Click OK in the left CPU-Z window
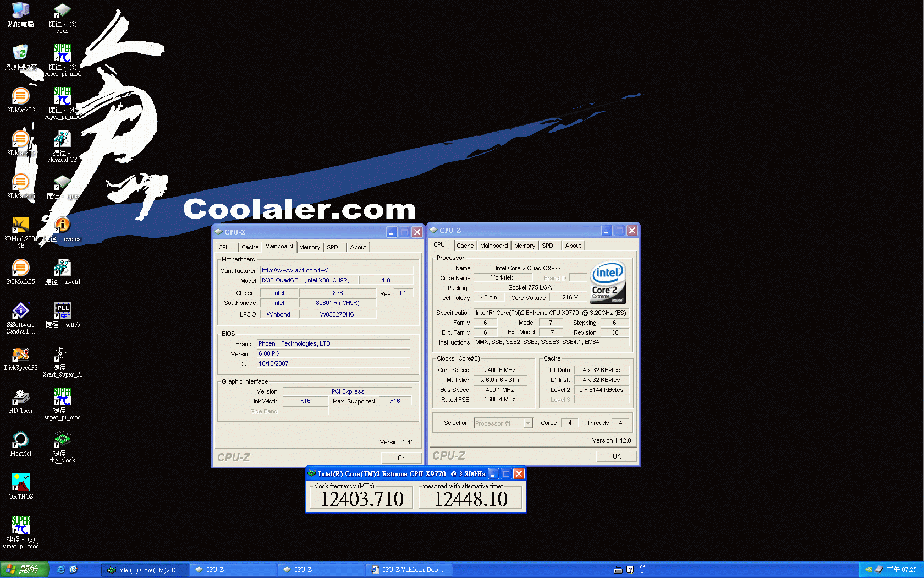Viewport: 924px width, 578px height. point(402,458)
